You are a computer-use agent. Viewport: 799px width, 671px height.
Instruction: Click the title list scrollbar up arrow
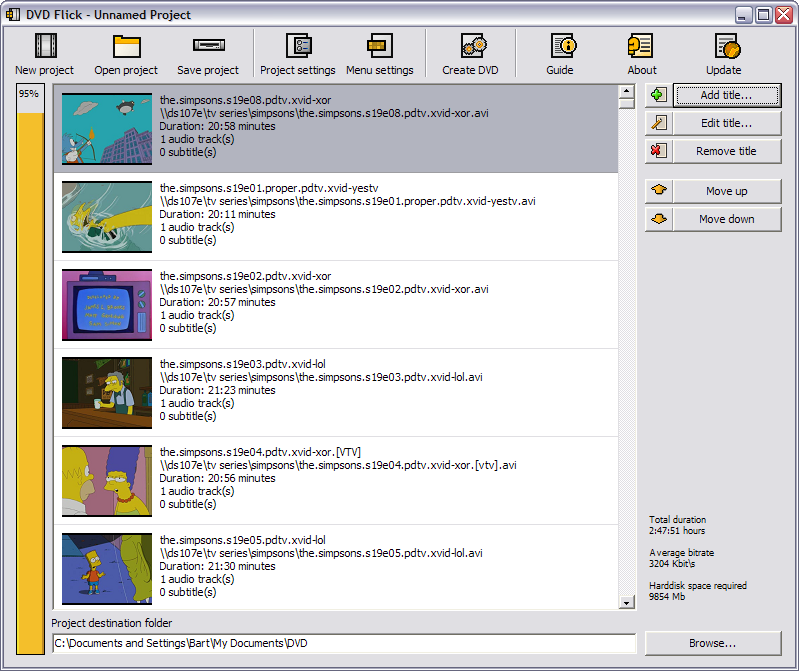pyautogui.click(x=626, y=91)
